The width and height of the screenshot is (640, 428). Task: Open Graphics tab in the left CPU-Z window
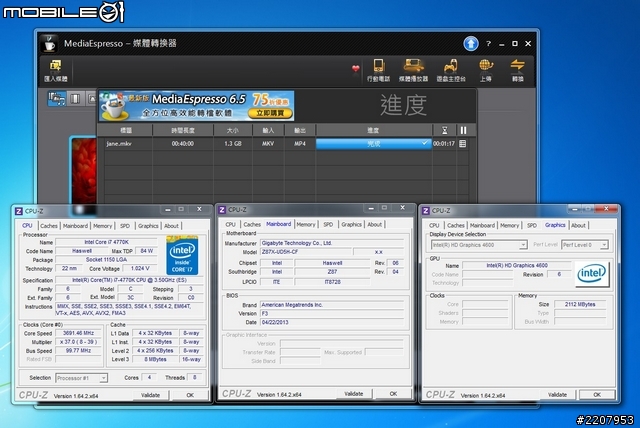point(148,226)
